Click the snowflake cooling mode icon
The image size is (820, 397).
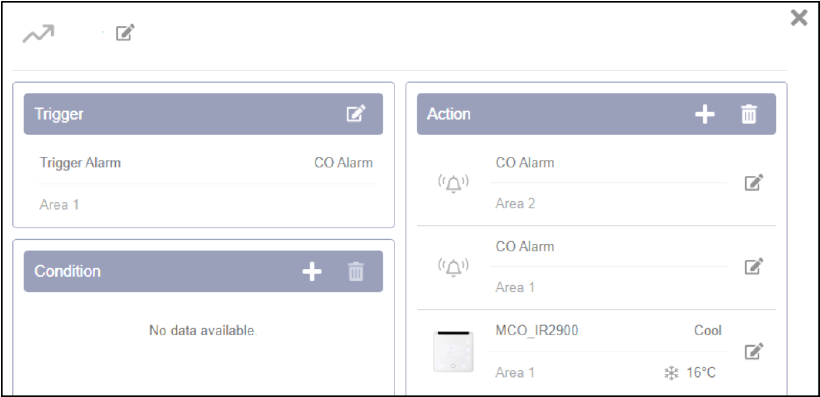tap(671, 373)
